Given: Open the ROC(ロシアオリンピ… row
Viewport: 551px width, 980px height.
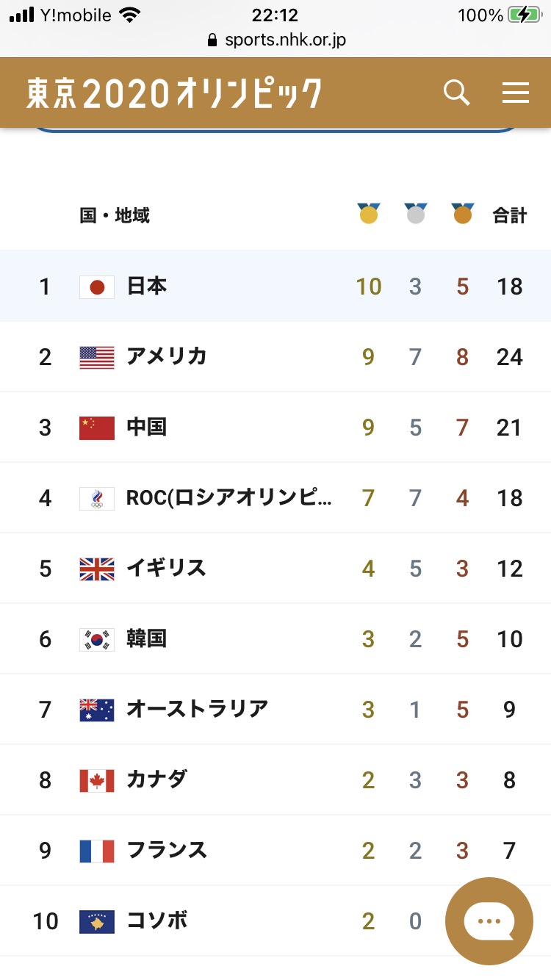Looking at the screenshot, I should click(275, 497).
